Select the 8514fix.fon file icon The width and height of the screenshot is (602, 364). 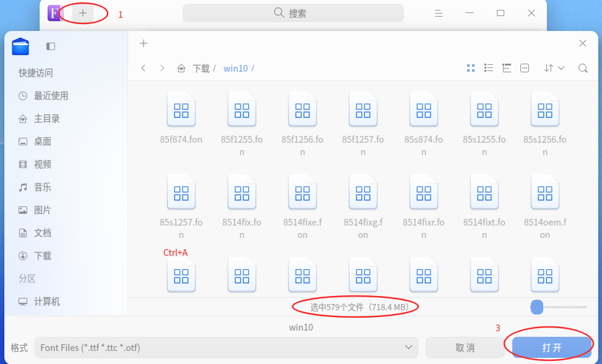pyautogui.click(x=242, y=193)
